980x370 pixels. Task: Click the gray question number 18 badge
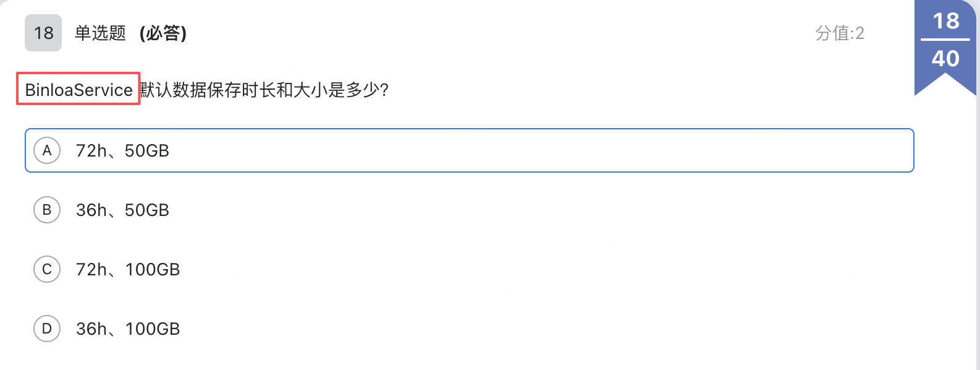tap(43, 33)
